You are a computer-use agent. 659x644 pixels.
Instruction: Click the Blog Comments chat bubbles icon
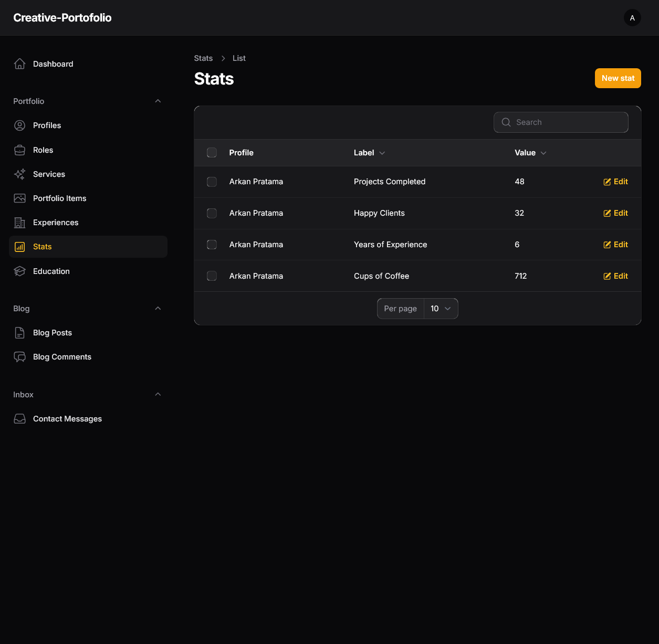[x=19, y=357]
